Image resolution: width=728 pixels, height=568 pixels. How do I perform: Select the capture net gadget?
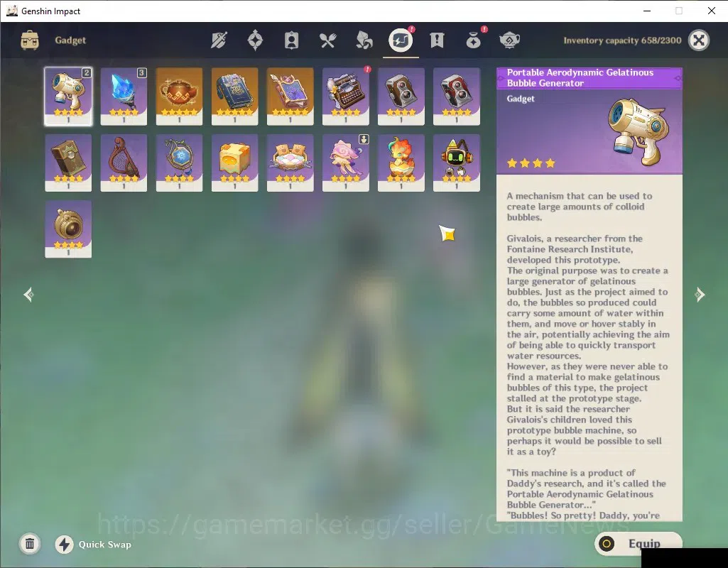point(124,163)
